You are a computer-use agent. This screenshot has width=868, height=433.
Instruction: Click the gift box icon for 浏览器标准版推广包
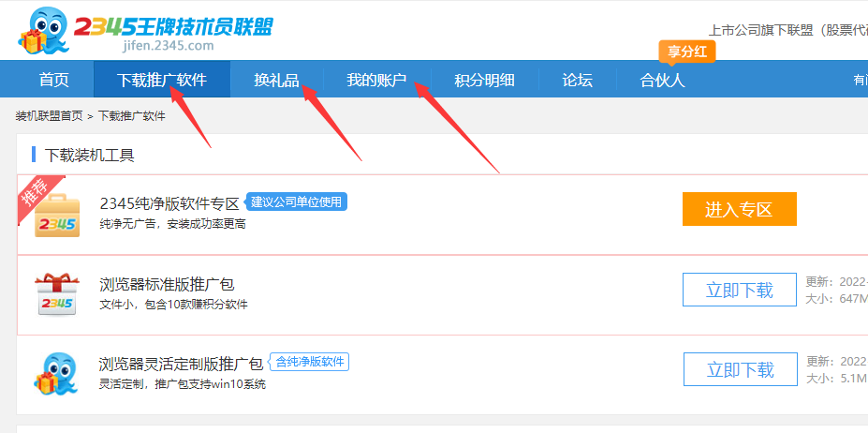[x=57, y=295]
